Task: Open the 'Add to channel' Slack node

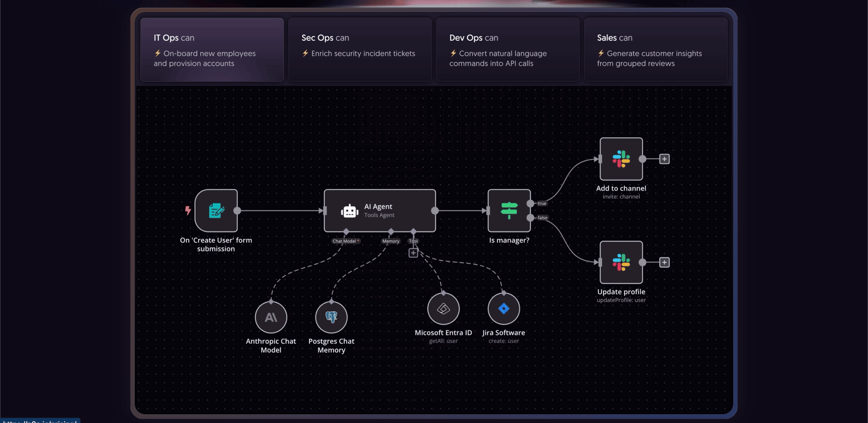Action: (x=621, y=159)
